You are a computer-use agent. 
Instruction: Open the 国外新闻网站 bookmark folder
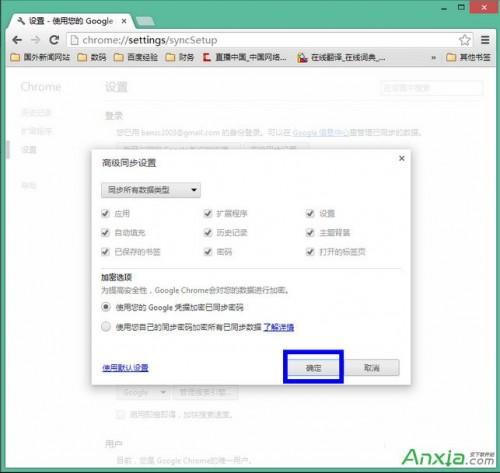[40, 57]
